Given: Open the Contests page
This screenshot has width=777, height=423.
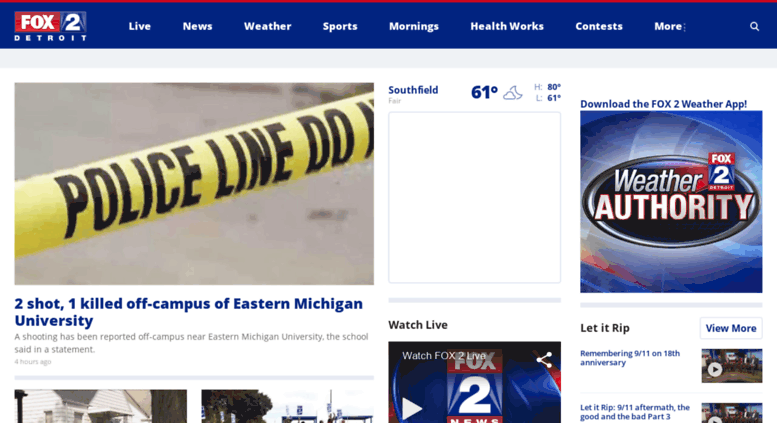Looking at the screenshot, I should coord(599,26).
